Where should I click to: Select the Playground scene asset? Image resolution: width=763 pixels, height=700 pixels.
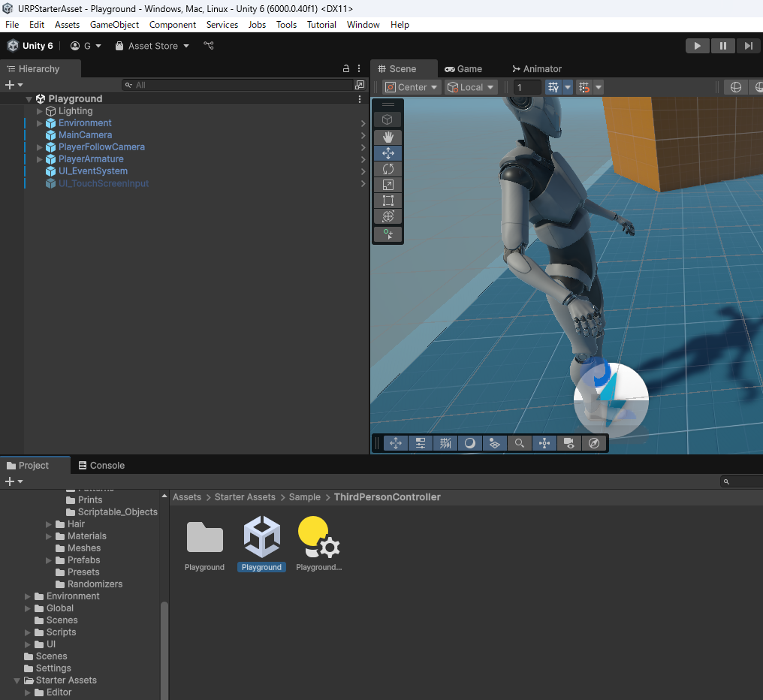(262, 545)
